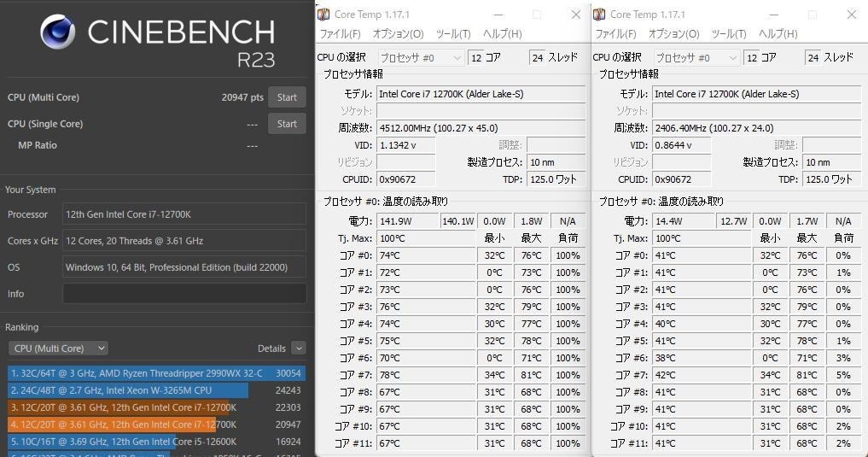The height and width of the screenshot is (457, 868).
Task: Click the OS value field in Cinebench
Action: (184, 267)
